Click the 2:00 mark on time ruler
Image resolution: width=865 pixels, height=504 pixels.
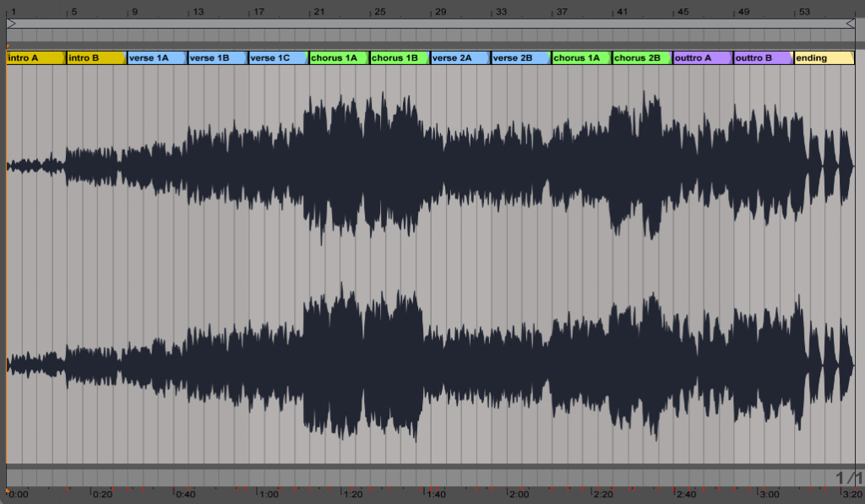pyautogui.click(x=520, y=494)
